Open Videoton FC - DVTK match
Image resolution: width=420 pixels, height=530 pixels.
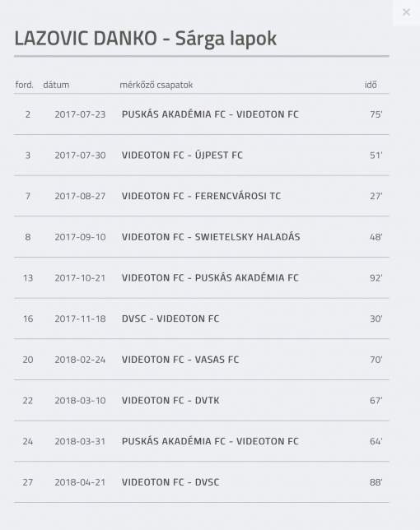coord(170,401)
